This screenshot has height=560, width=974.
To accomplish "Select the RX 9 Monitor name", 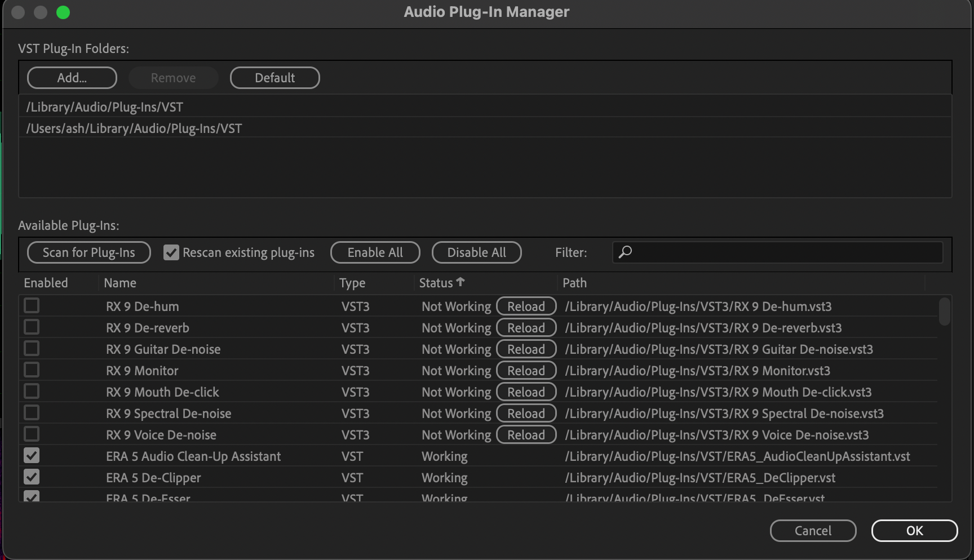I will 142,371.
